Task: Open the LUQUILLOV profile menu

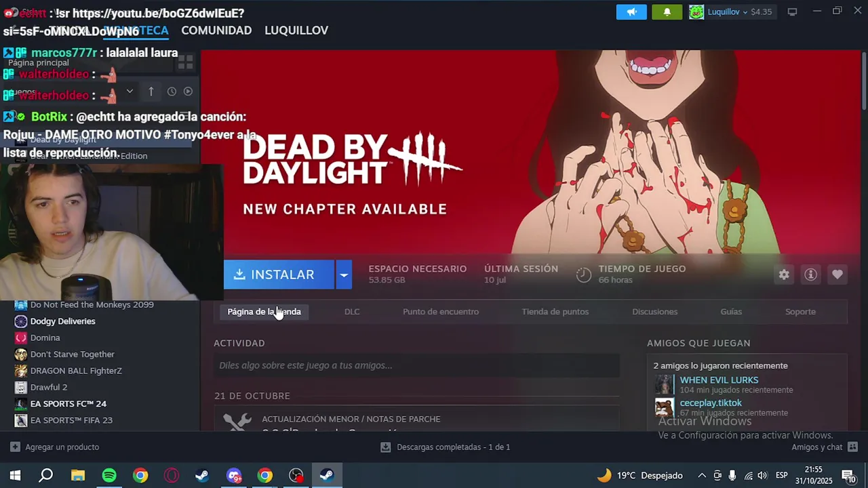Action: [296, 30]
